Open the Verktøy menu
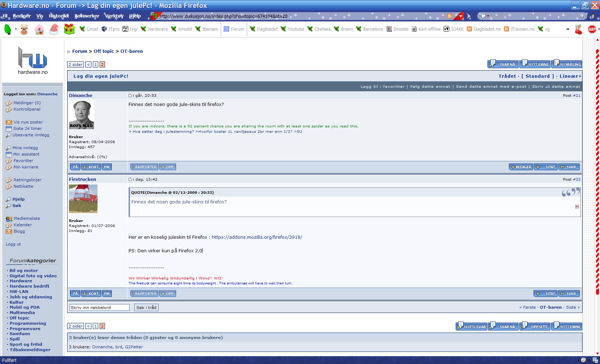The height and width of the screenshot is (364, 600). [x=114, y=16]
